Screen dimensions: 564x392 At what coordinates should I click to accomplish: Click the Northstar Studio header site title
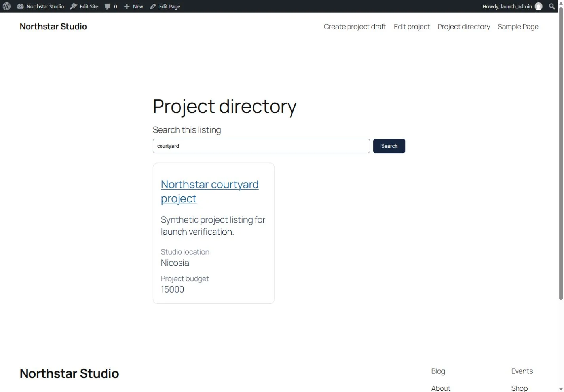(53, 27)
